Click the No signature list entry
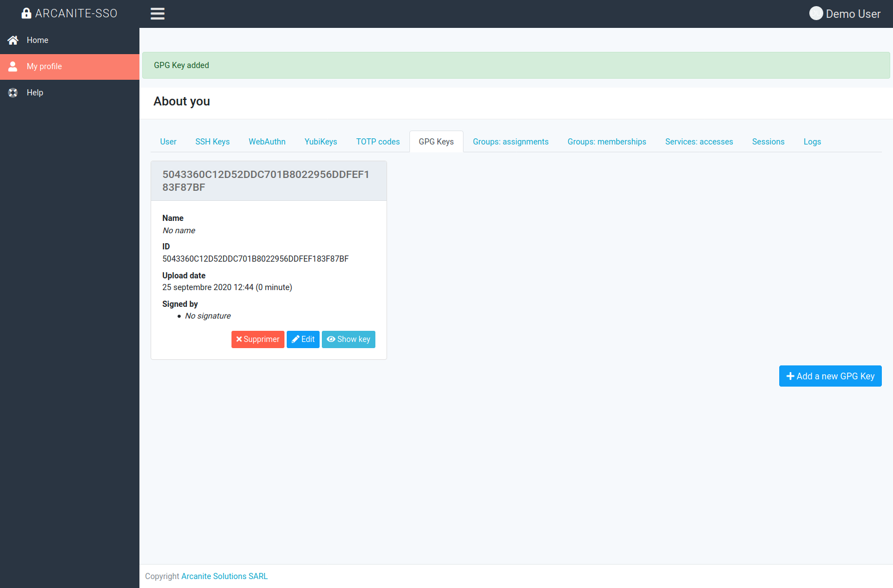893x588 pixels. click(207, 316)
